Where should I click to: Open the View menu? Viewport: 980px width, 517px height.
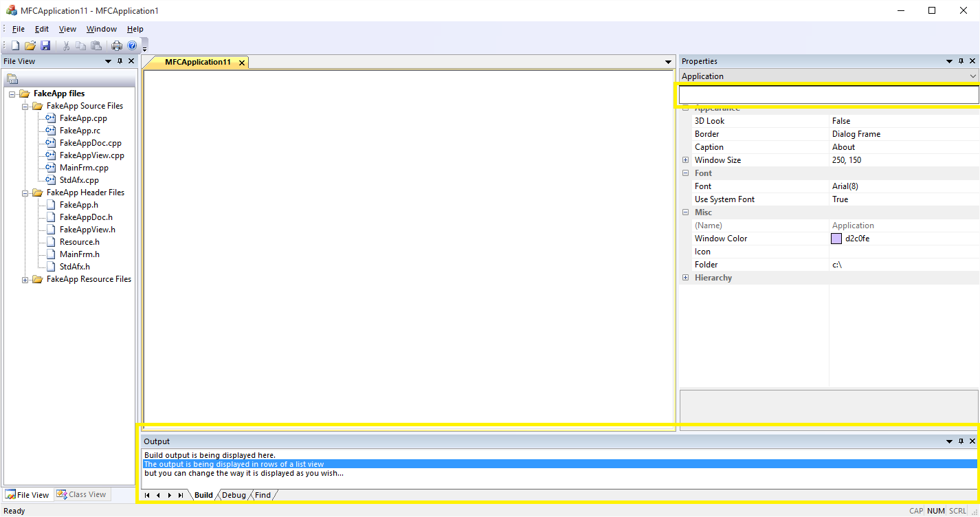pyautogui.click(x=67, y=29)
